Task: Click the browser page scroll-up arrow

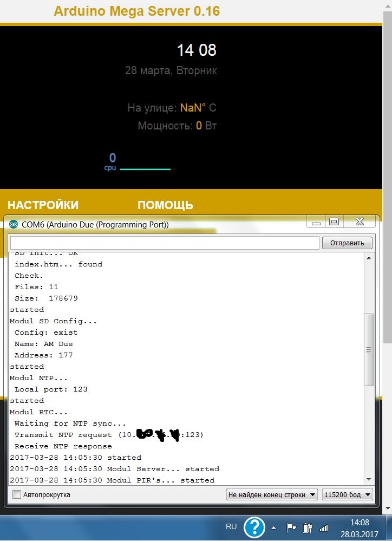Action: click(388, 5)
